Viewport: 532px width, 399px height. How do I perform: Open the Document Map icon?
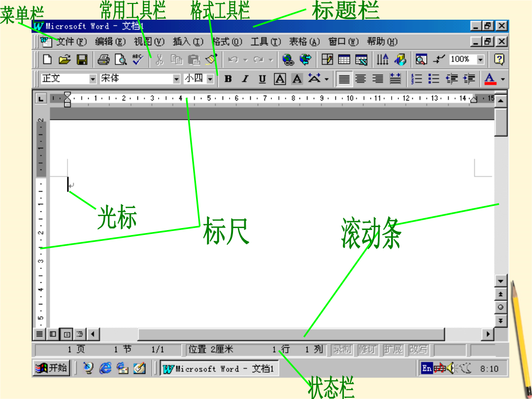click(421, 60)
